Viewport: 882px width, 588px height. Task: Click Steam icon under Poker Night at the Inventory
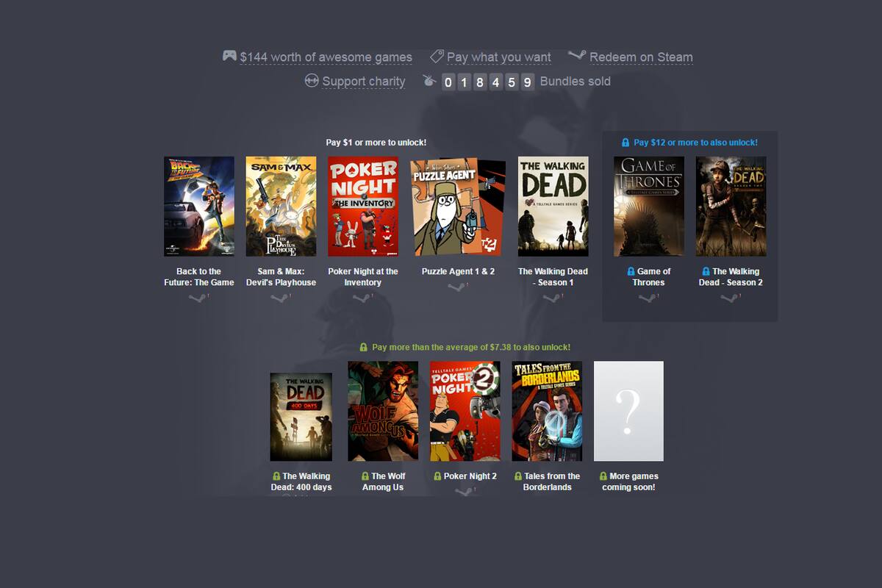[x=362, y=298]
